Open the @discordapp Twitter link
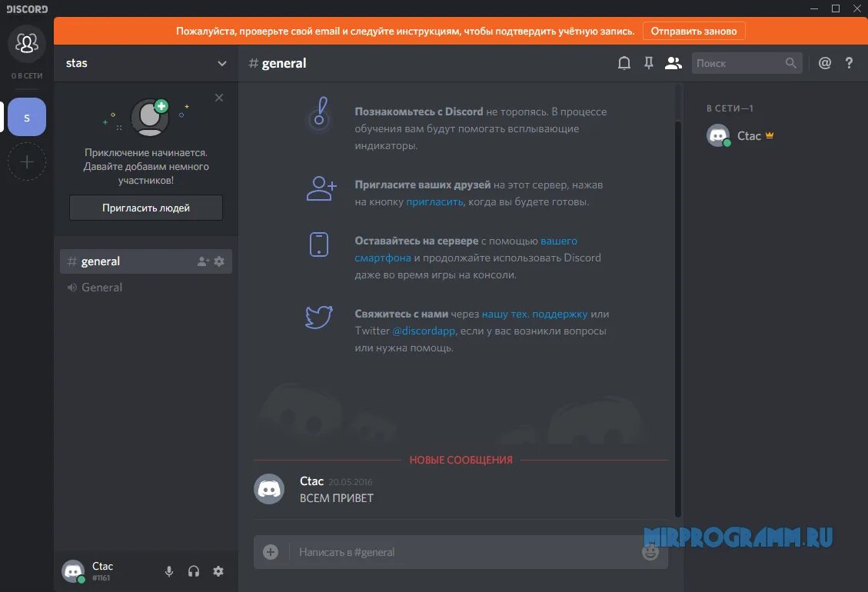 coord(424,331)
